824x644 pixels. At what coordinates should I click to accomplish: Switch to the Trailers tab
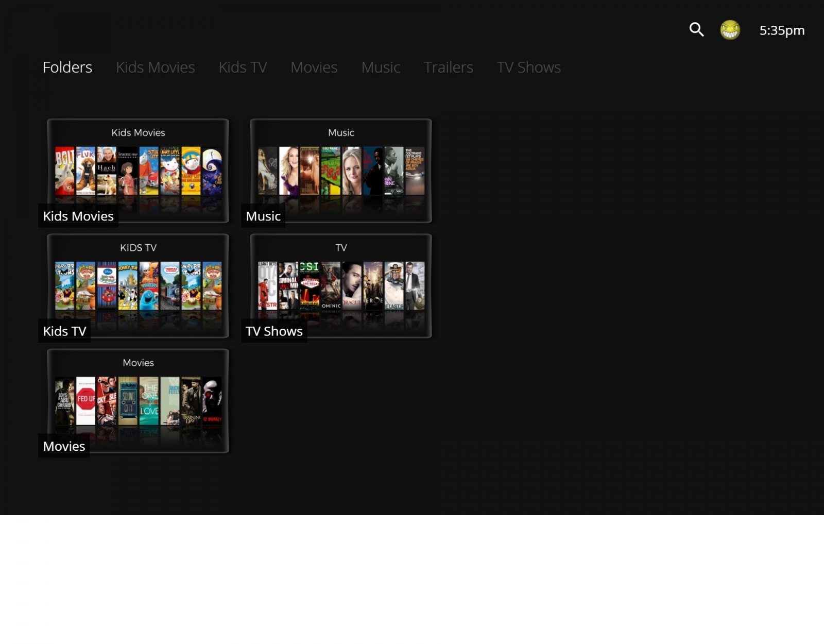tap(448, 67)
